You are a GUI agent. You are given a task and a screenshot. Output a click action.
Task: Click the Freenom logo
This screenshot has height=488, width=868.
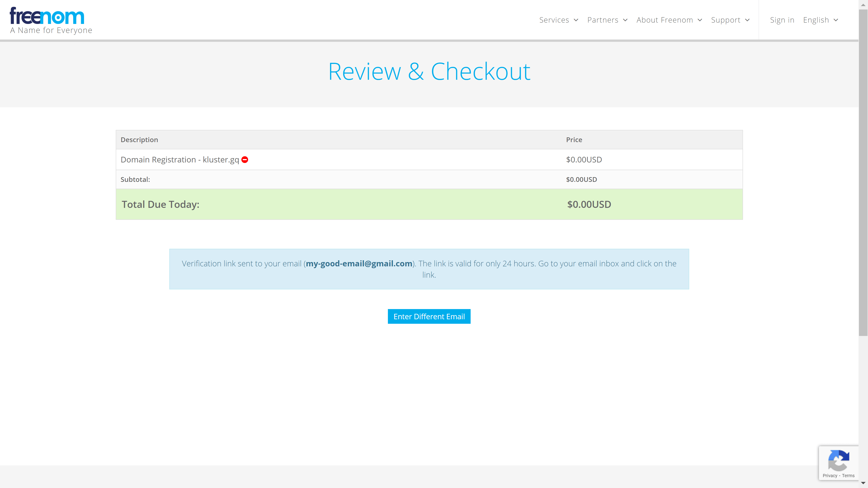(x=47, y=16)
